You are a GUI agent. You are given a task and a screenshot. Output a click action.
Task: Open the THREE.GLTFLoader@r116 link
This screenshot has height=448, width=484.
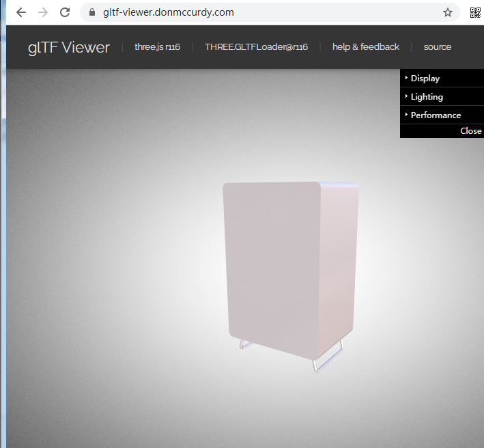click(257, 47)
